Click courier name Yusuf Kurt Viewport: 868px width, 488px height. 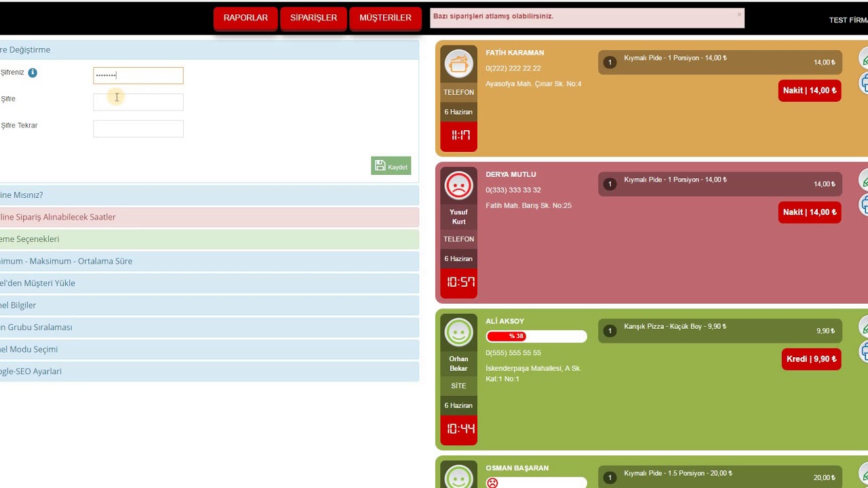coord(459,217)
